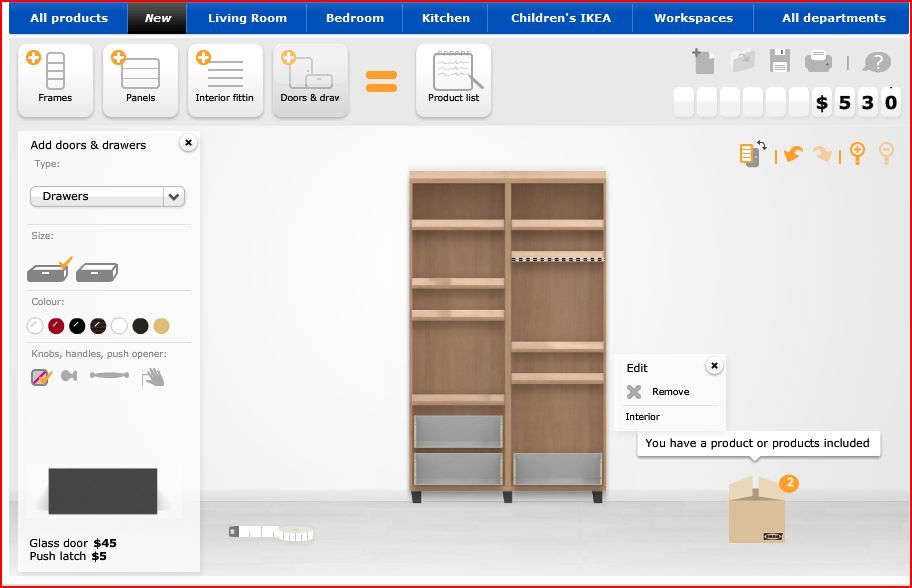Open Doors & drawers add button
The height and width of the screenshot is (588, 912).
310,80
